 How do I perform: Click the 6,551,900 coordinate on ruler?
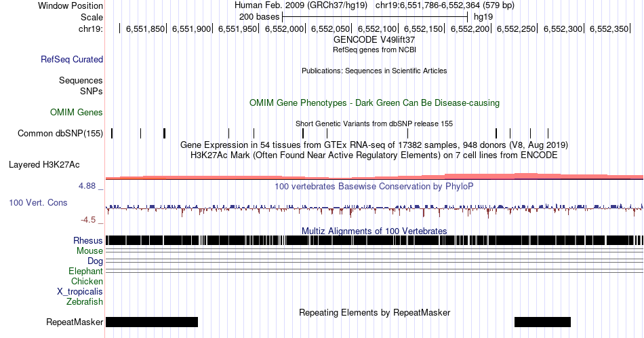191,29
